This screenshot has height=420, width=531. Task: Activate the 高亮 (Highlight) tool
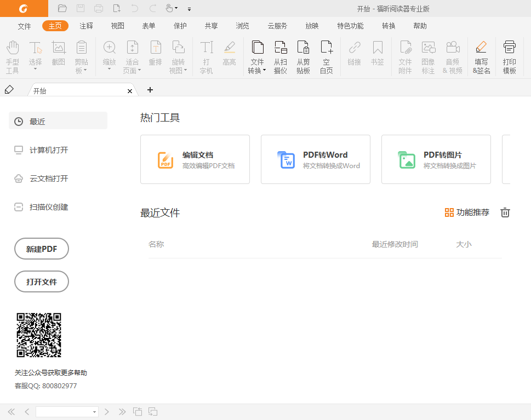pyautogui.click(x=229, y=56)
